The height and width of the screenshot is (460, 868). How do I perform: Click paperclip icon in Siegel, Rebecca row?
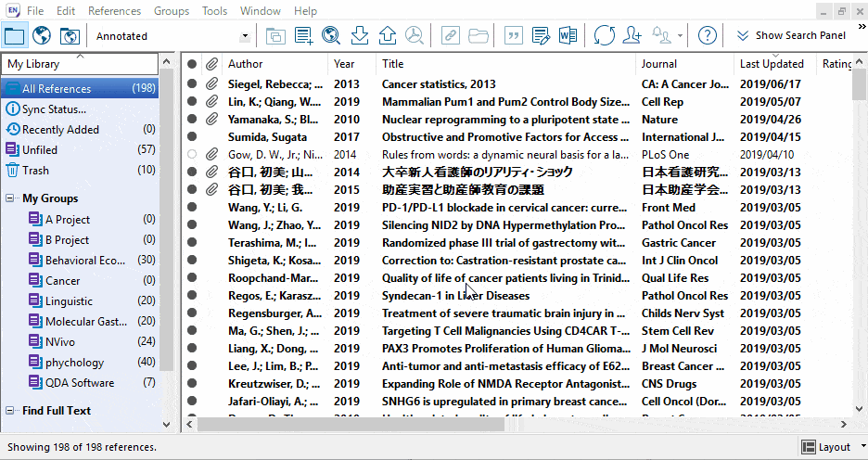click(211, 84)
